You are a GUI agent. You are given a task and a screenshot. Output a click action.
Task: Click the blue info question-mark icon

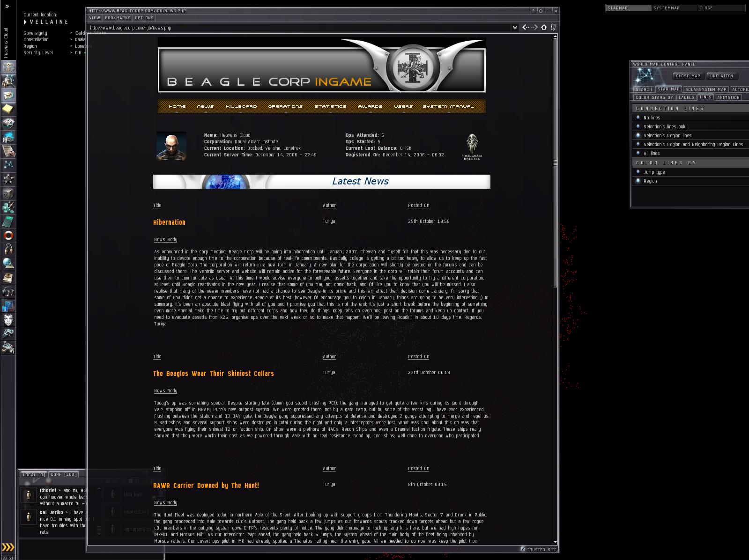coord(8,306)
